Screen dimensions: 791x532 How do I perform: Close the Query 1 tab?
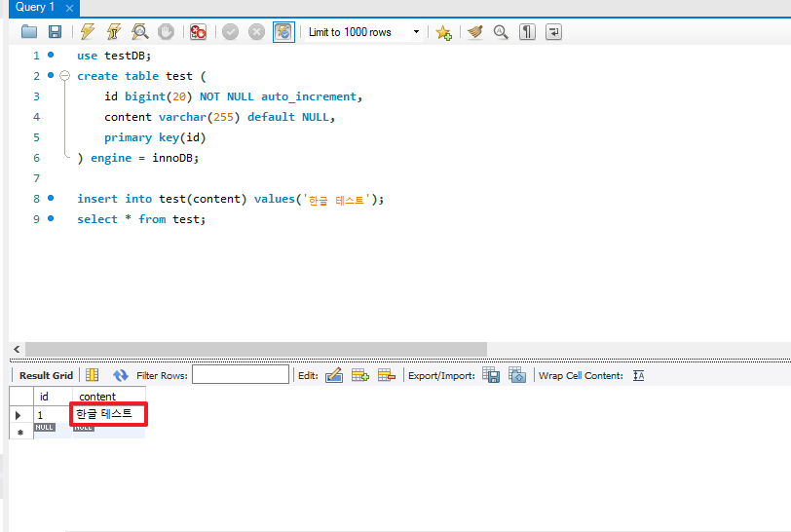tap(69, 8)
